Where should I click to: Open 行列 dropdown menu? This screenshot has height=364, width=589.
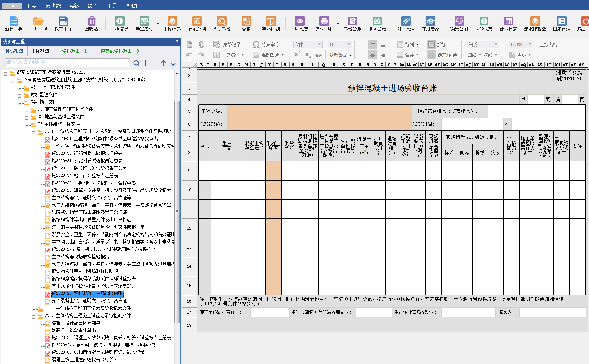[x=408, y=45]
